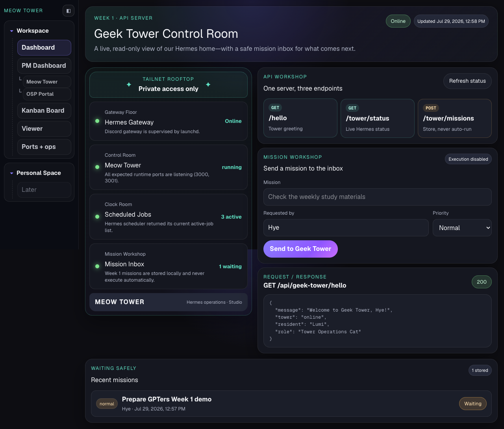
Task: Open Kanban Board in the sidebar
Action: point(44,111)
